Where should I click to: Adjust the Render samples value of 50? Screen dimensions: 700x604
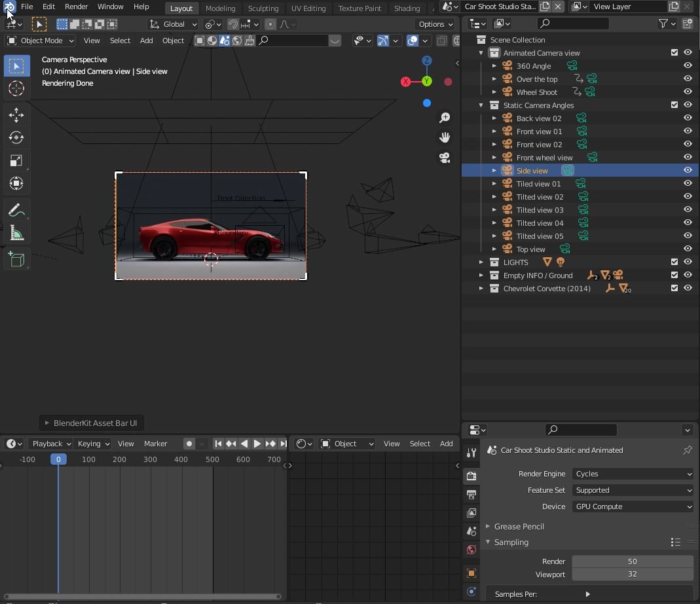point(632,561)
